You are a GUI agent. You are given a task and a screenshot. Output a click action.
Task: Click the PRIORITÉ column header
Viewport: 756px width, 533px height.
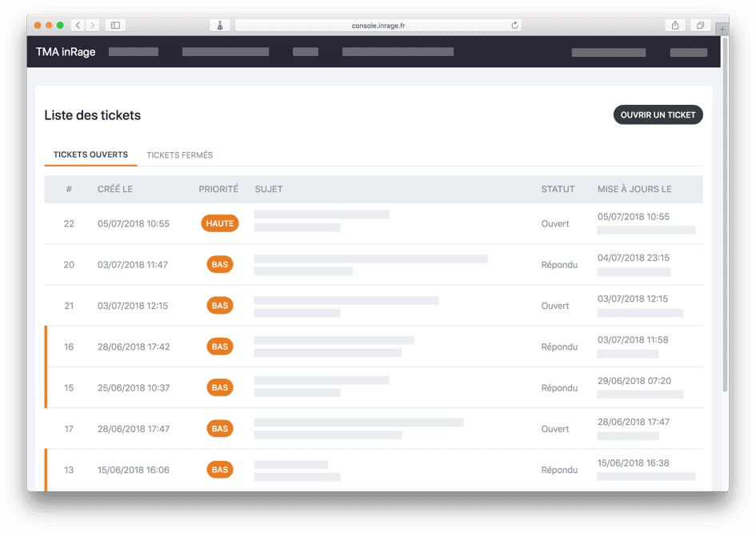[x=218, y=189]
